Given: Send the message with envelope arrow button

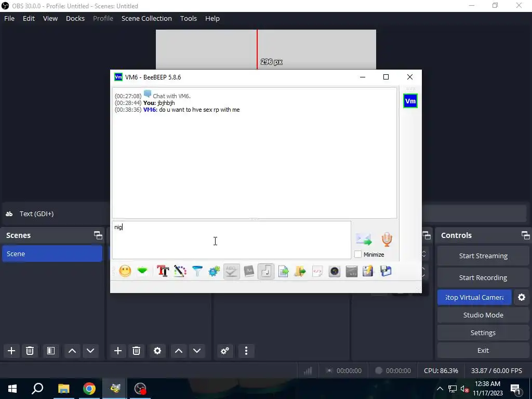Looking at the screenshot, I should (364, 239).
